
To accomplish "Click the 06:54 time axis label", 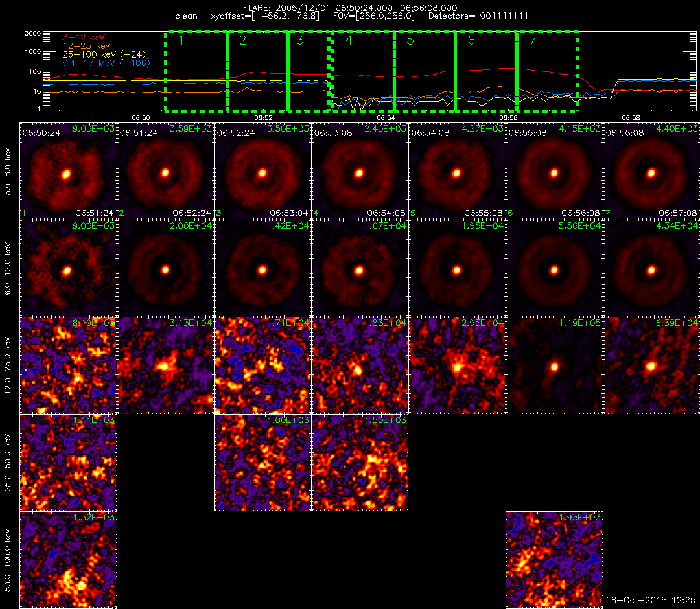I will coord(386,118).
